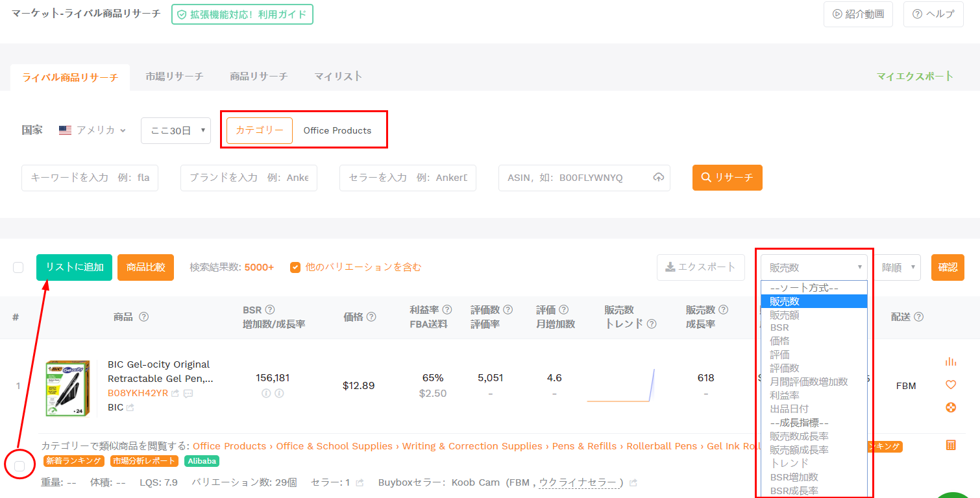Open the 拡張機能対応！利用ガイド button
The image size is (980, 498).
tap(242, 14)
